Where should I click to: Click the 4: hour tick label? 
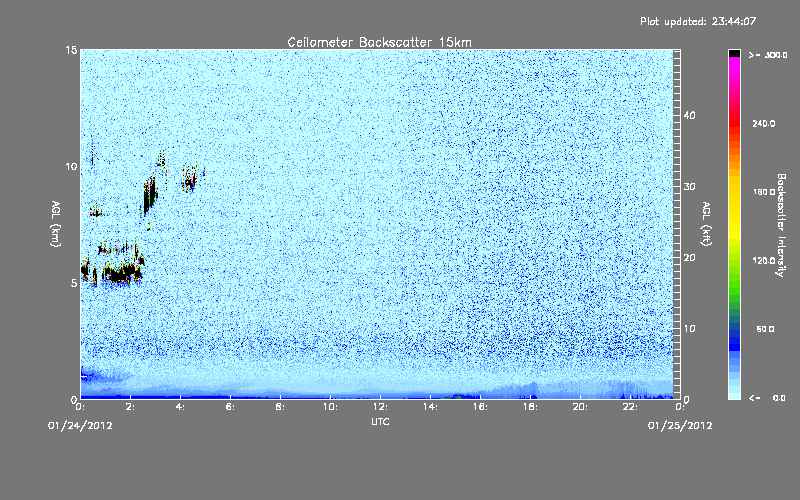(x=181, y=407)
